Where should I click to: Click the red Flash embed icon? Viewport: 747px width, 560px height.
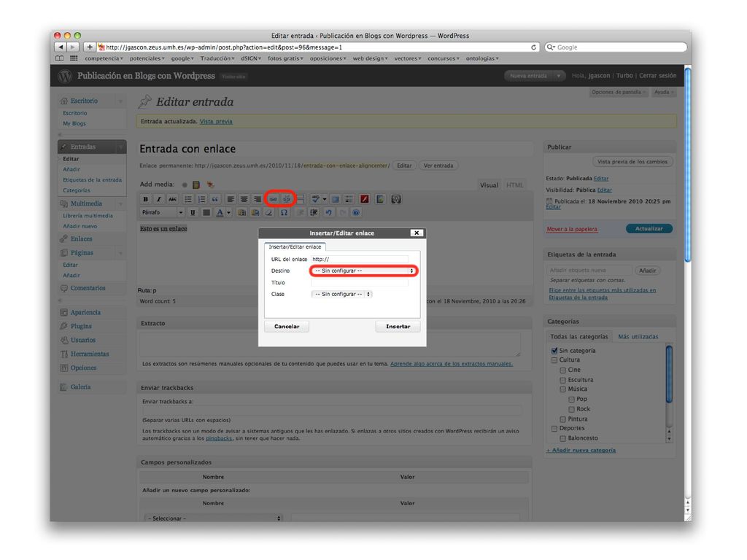[365, 199]
